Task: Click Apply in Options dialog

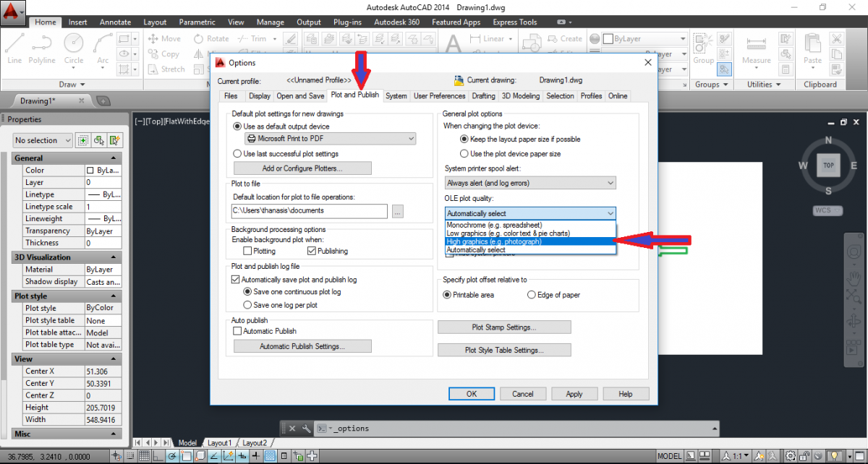Action: tap(574, 394)
